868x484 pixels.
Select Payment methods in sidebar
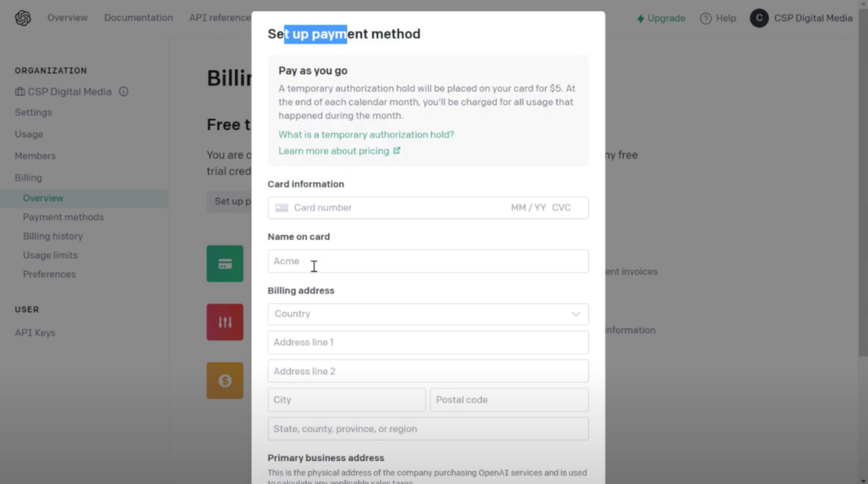point(63,217)
